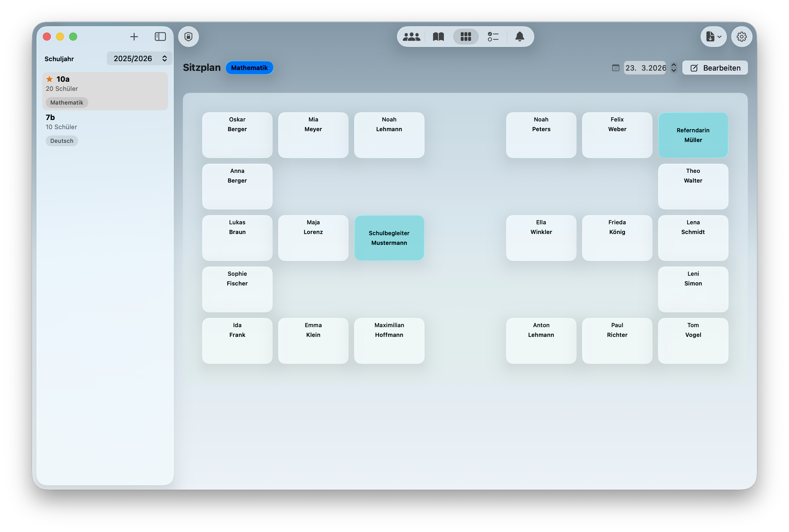Add a new class with the plus icon

click(x=134, y=37)
